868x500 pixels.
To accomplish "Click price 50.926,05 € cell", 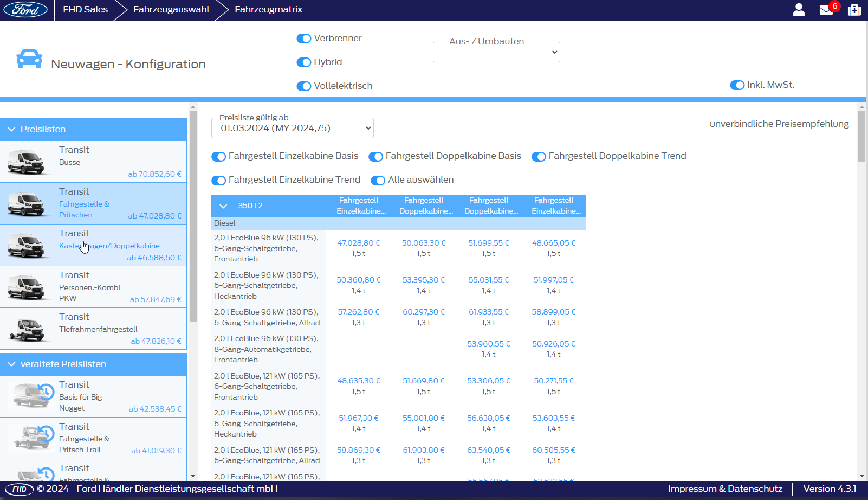I will (554, 344).
